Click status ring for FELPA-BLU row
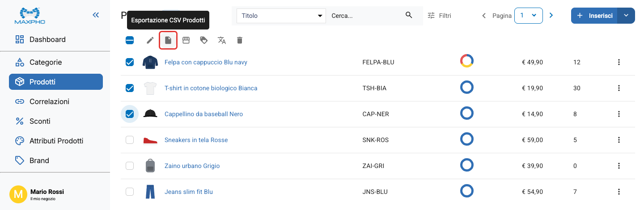The width and height of the screenshot is (644, 210). click(467, 61)
